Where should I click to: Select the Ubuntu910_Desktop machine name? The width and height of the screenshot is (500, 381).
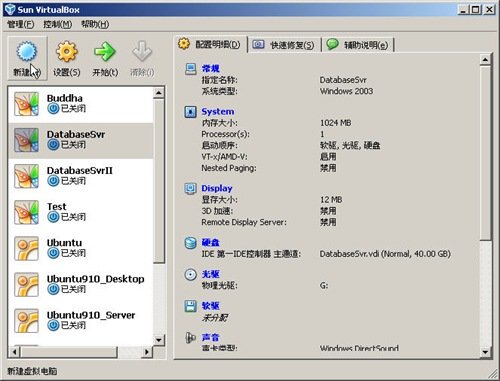96,279
